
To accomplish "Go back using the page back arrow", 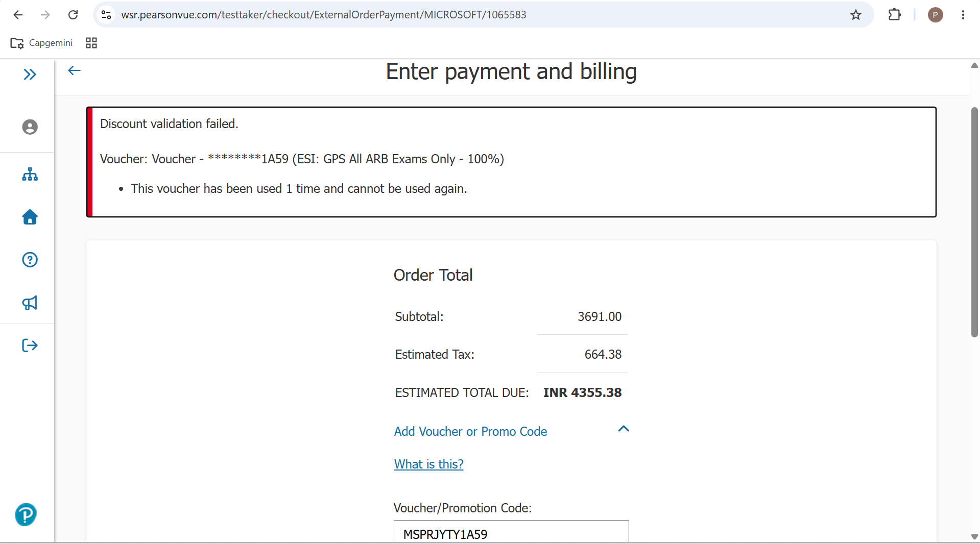I will click(75, 70).
